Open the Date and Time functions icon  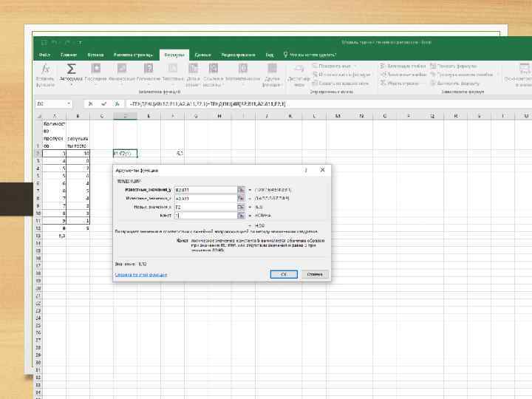coord(193,69)
